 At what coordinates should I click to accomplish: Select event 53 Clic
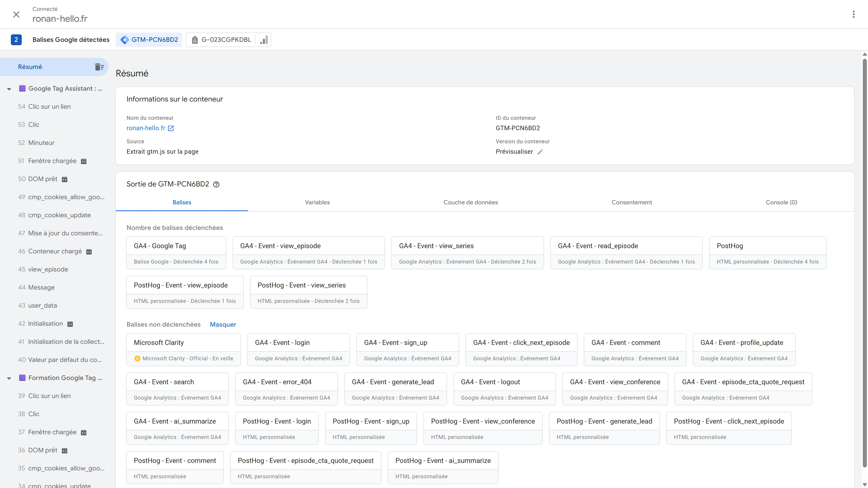54,125
